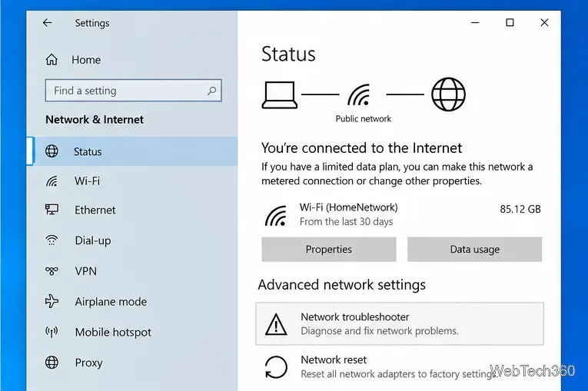Click the Network reset circular arrow icon

[276, 367]
